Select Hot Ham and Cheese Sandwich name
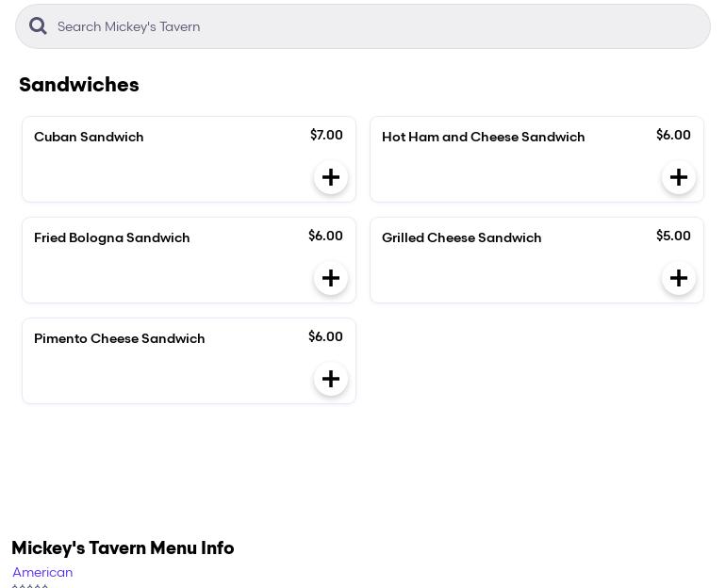Image resolution: width=726 pixels, height=588 pixels. [483, 137]
